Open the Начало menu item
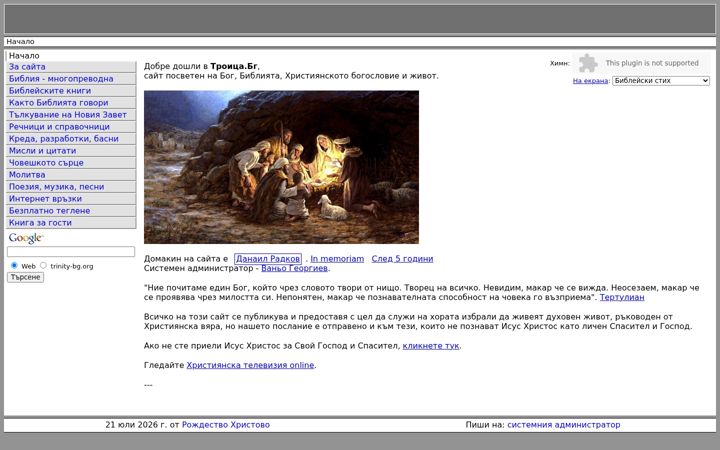The image size is (720, 450). click(71, 56)
